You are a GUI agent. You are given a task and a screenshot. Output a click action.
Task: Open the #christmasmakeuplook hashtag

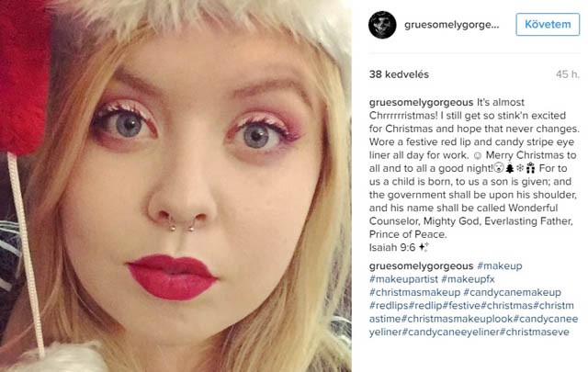click(457, 319)
